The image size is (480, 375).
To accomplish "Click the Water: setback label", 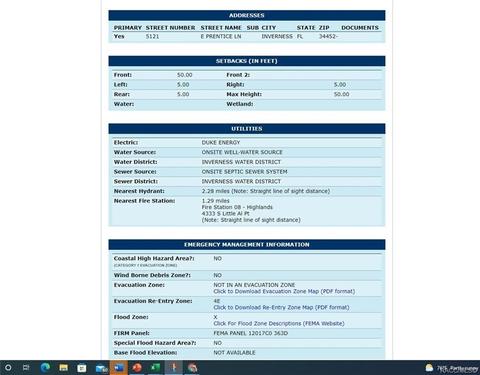I will click(x=124, y=104).
